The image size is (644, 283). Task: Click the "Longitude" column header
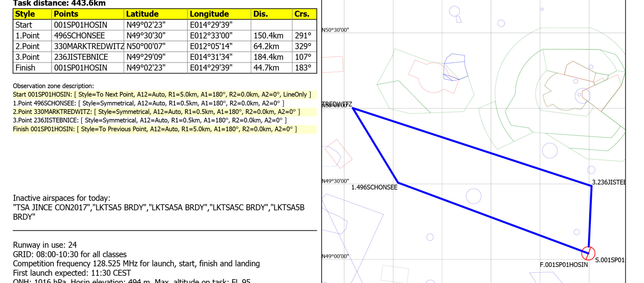click(209, 14)
